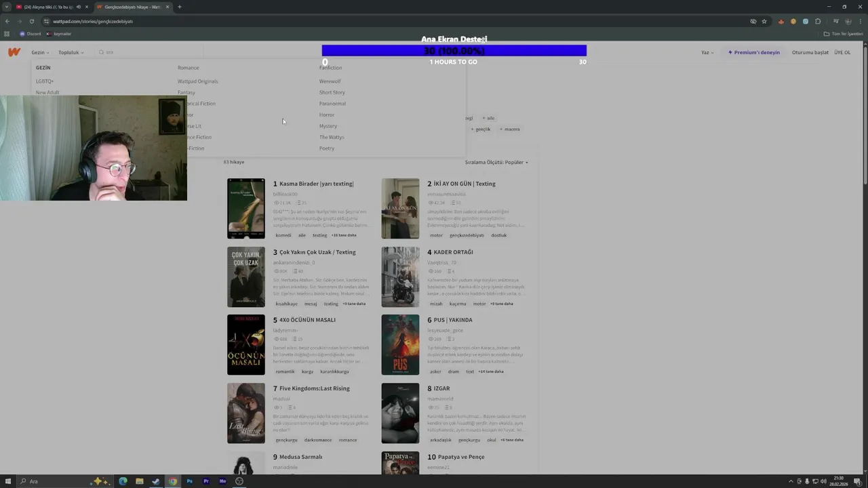Select Werewolf category in Gezin menu
Screen dimensions: 868x488
(330, 81)
